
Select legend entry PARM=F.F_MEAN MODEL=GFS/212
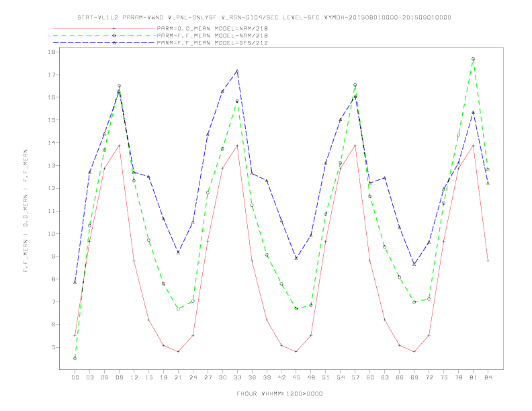tap(212, 43)
